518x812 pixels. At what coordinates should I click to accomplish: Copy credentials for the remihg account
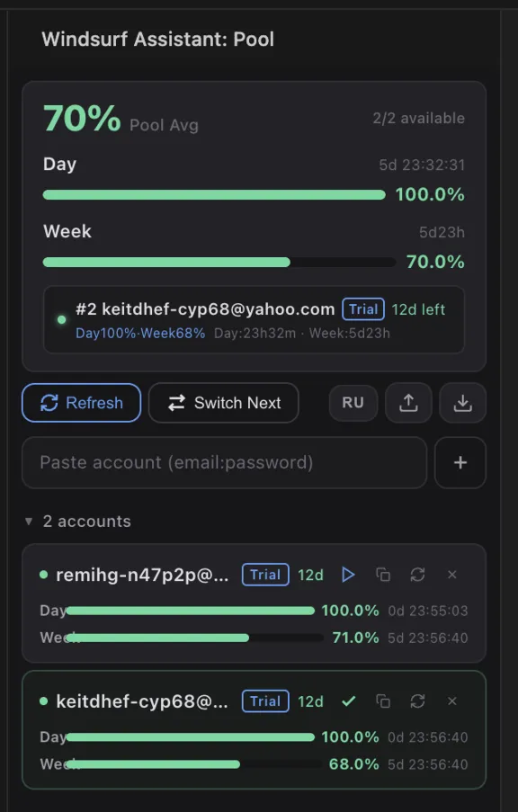383,575
